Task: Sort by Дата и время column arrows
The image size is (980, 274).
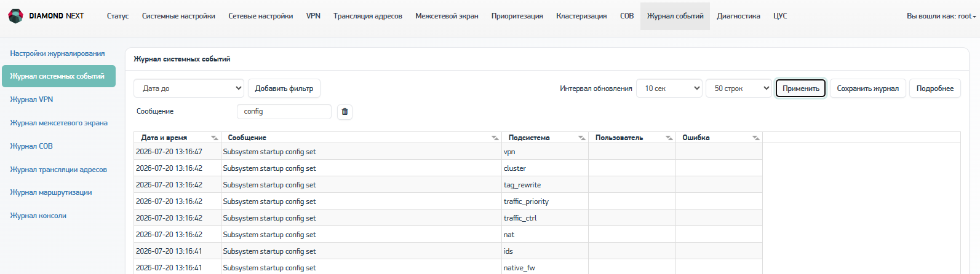Action: point(214,138)
